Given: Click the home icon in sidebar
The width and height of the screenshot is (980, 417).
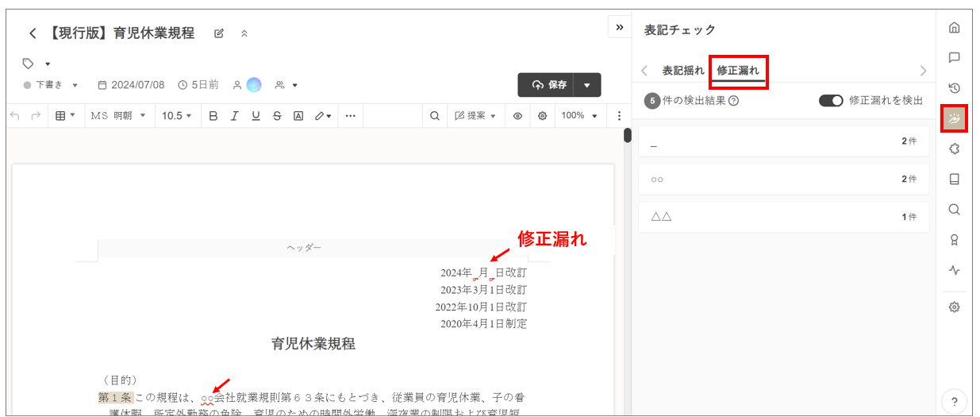Looking at the screenshot, I should tap(954, 28).
